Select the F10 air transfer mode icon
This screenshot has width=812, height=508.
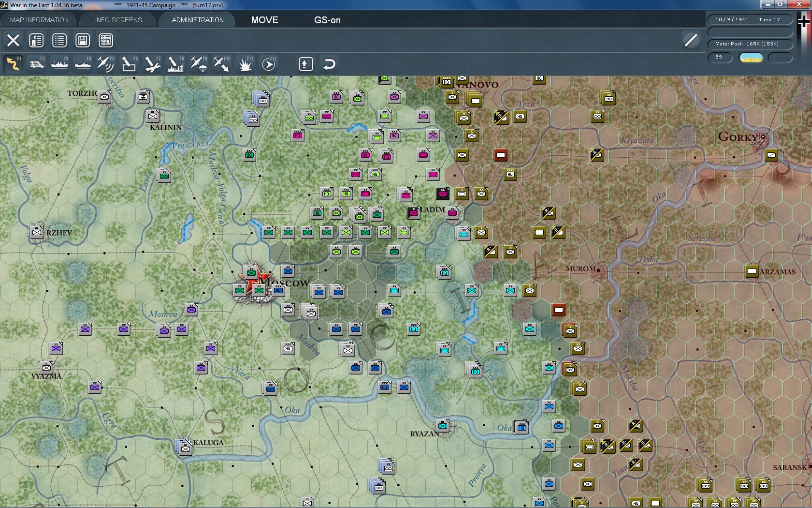(x=222, y=64)
